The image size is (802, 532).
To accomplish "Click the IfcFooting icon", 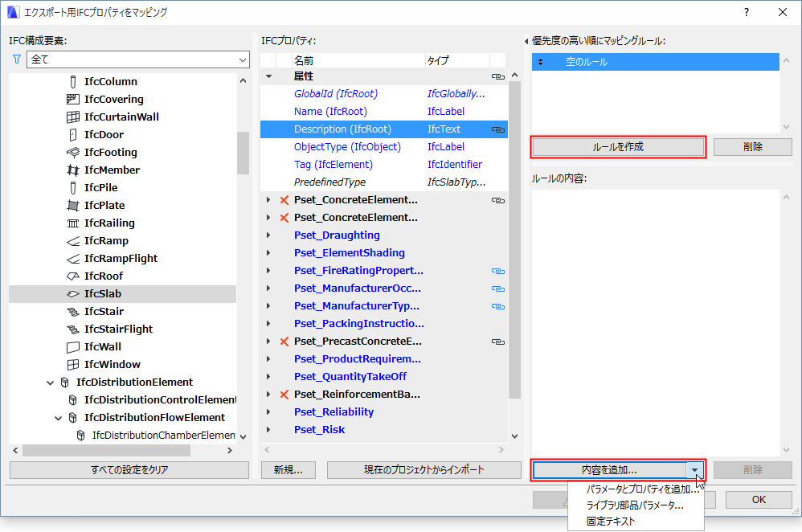I will point(73,153).
